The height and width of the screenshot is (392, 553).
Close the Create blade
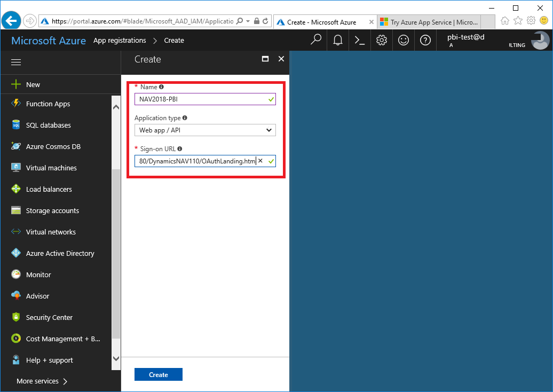(281, 59)
